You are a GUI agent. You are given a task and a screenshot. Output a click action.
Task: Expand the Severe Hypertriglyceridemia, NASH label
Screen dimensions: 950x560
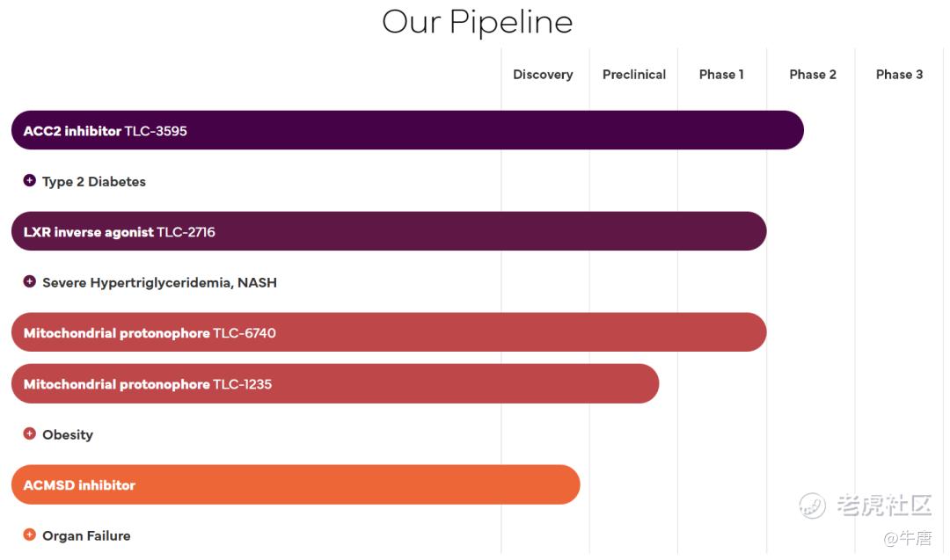click(x=159, y=283)
